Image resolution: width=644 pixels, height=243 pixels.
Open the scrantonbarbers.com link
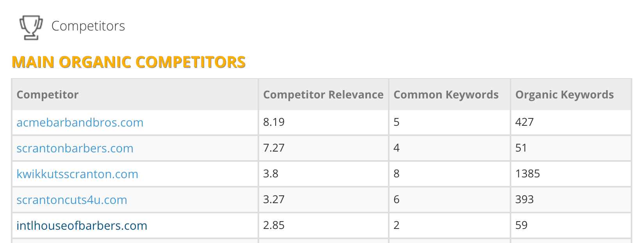[75, 148]
